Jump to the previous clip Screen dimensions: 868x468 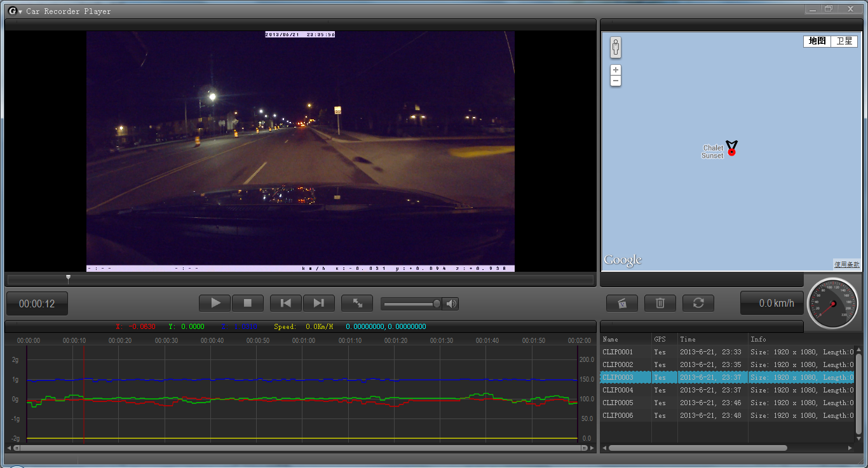coord(286,304)
